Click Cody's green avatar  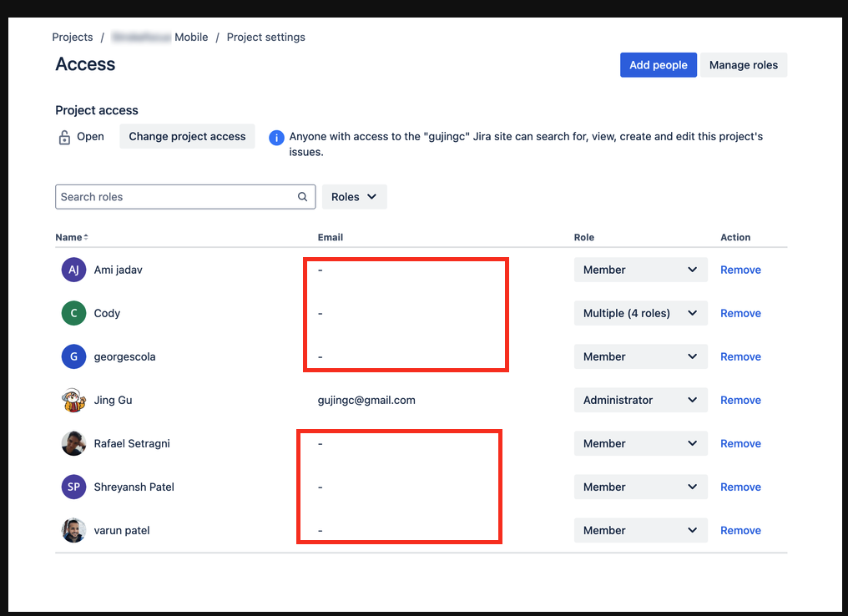coord(73,313)
